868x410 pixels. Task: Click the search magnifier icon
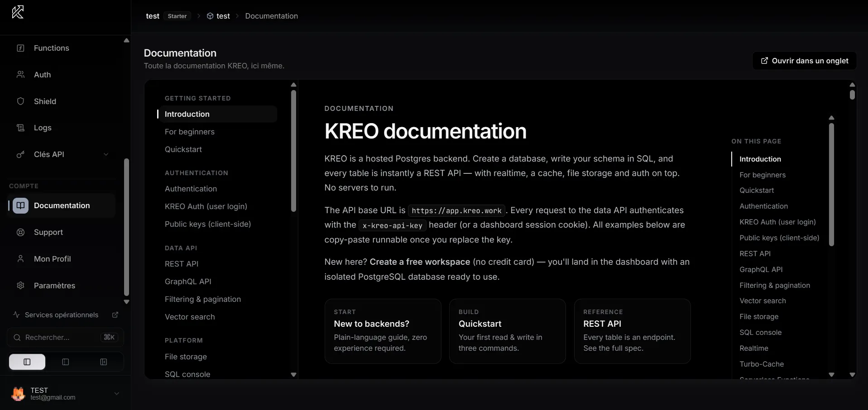pos(17,338)
